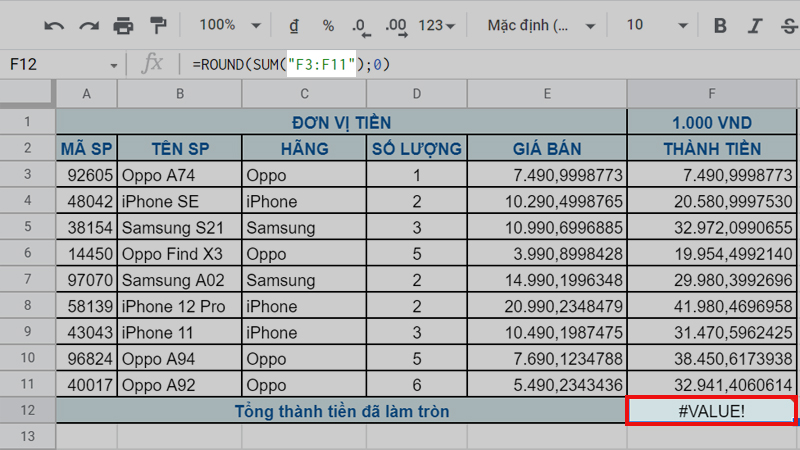Toggle Bold formatting
Viewport: 800px width, 450px height.
point(720,25)
